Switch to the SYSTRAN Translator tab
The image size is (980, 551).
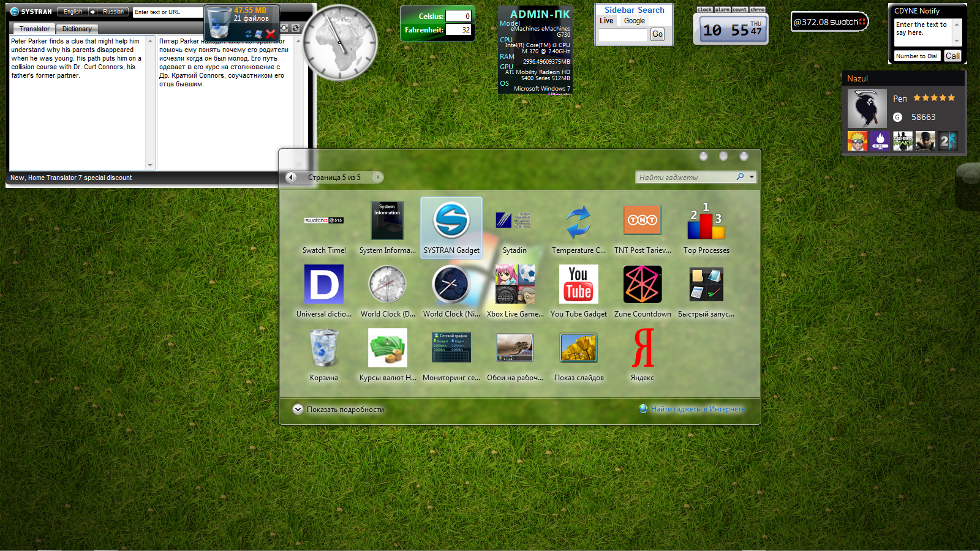[34, 29]
